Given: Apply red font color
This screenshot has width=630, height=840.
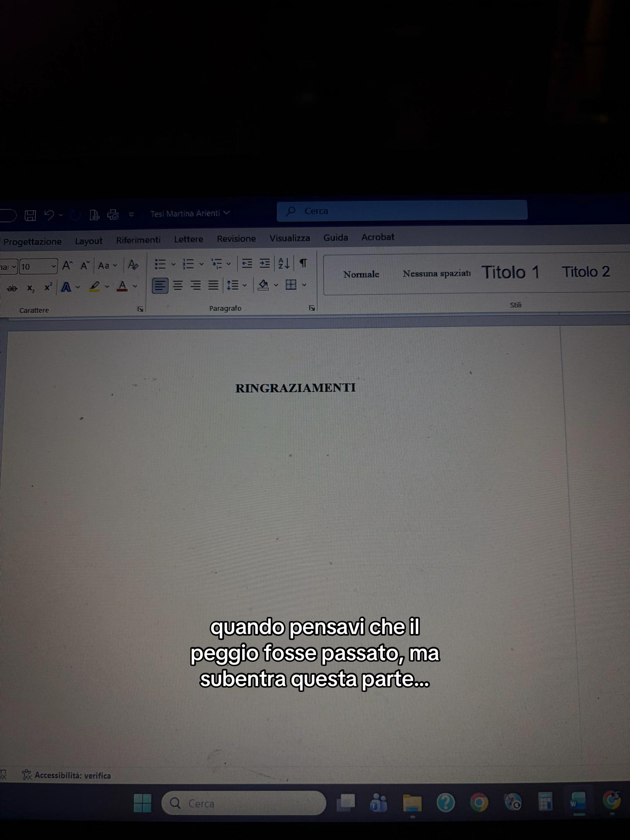Looking at the screenshot, I should 122,286.
